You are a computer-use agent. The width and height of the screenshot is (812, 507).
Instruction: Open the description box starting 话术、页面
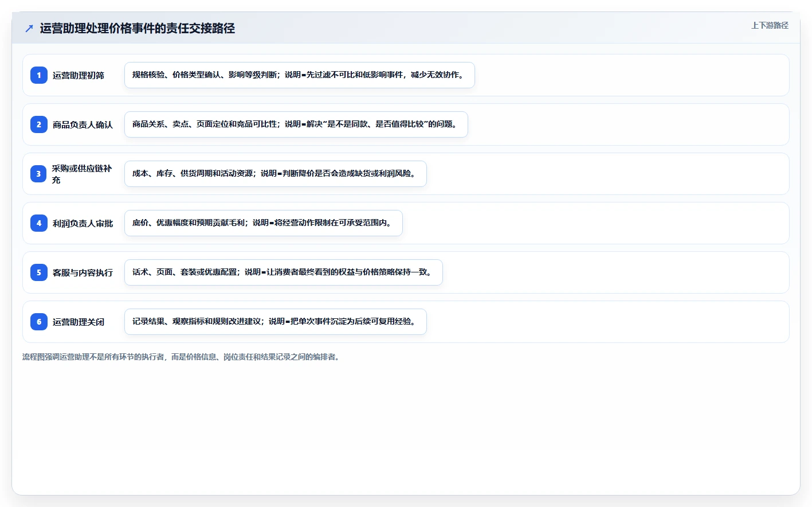pos(284,272)
